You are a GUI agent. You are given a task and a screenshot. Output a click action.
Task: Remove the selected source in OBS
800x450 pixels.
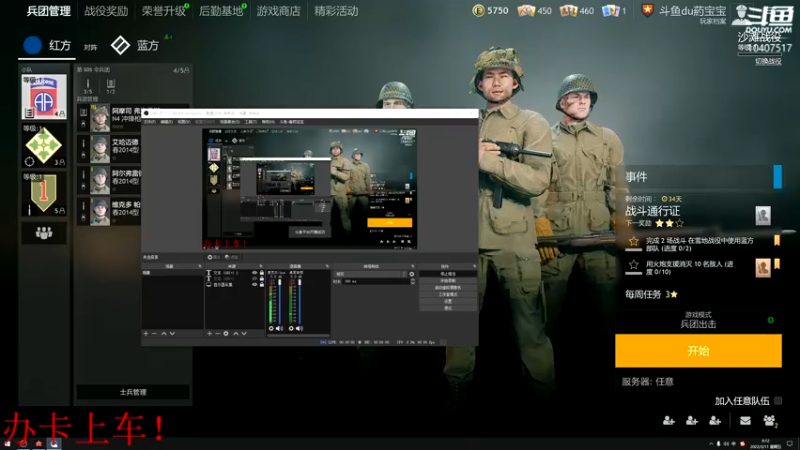tap(217, 334)
